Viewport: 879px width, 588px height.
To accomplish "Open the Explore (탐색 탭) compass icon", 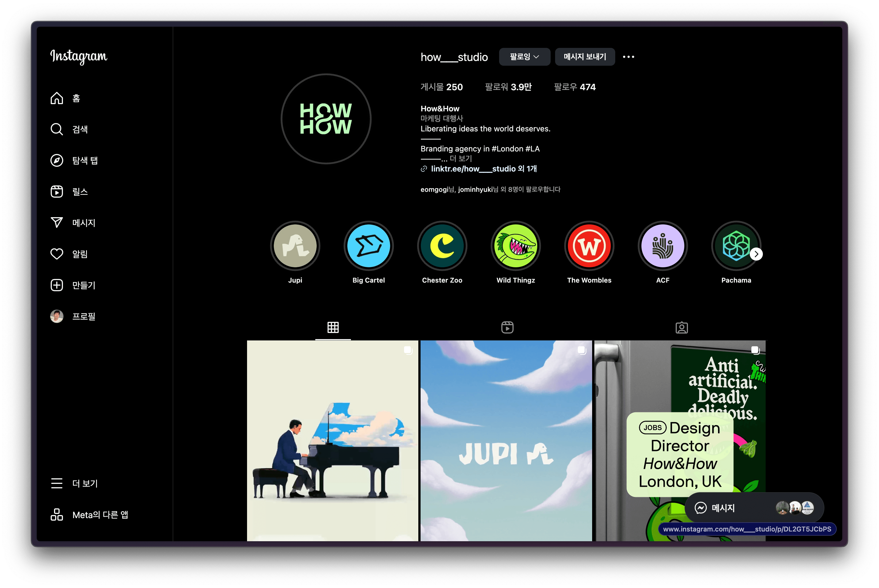I will 57,160.
